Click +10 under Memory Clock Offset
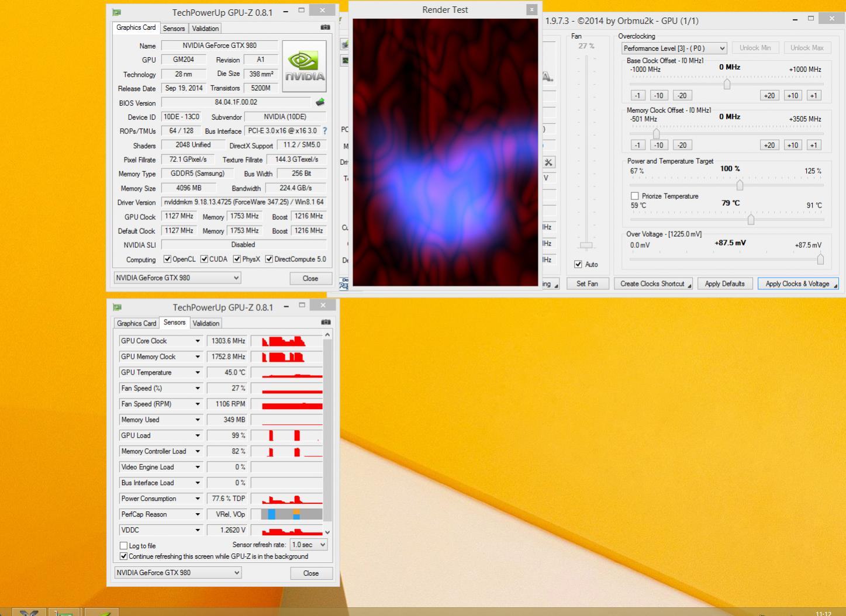 (792, 145)
